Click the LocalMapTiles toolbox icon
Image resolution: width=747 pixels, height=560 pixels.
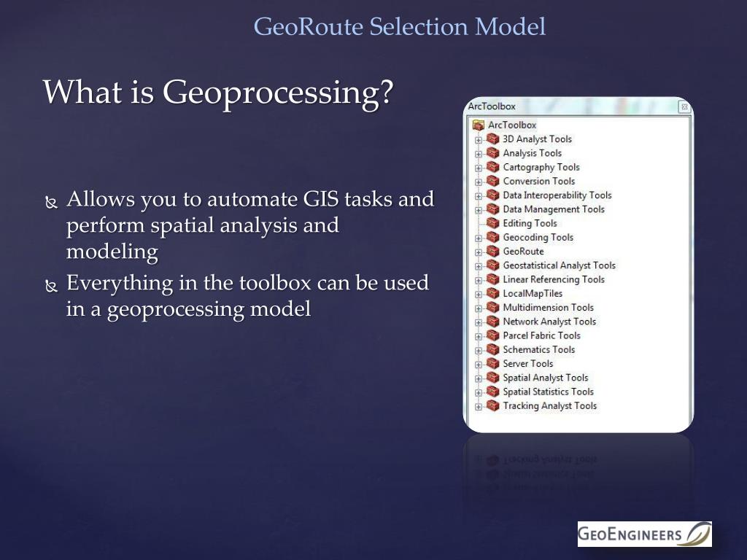[492, 293]
